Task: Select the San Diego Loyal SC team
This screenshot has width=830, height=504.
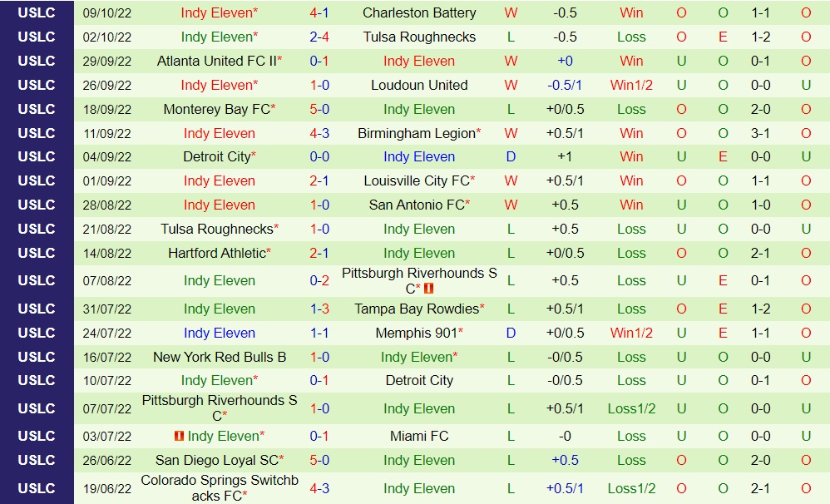Action: click(x=216, y=461)
